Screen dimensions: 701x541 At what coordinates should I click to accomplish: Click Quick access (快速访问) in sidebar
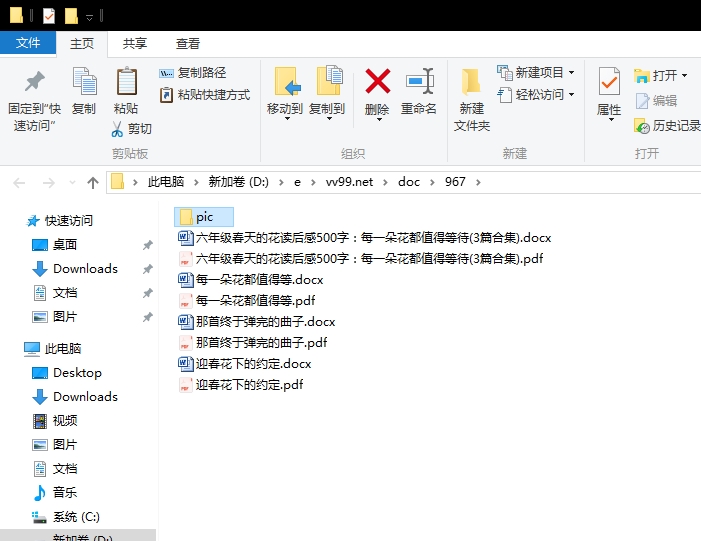coord(59,220)
